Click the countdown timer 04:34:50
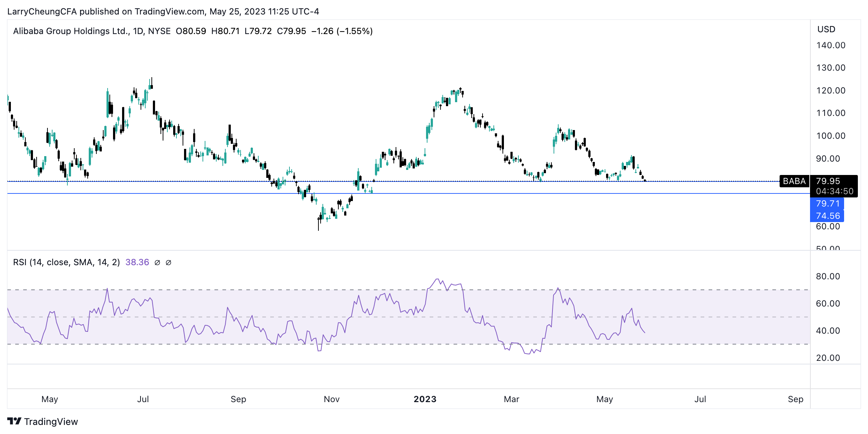The image size is (868, 434). click(835, 191)
